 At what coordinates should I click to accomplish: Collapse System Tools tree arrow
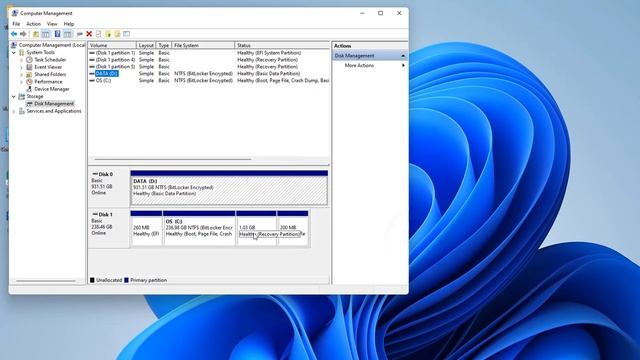tap(14, 52)
